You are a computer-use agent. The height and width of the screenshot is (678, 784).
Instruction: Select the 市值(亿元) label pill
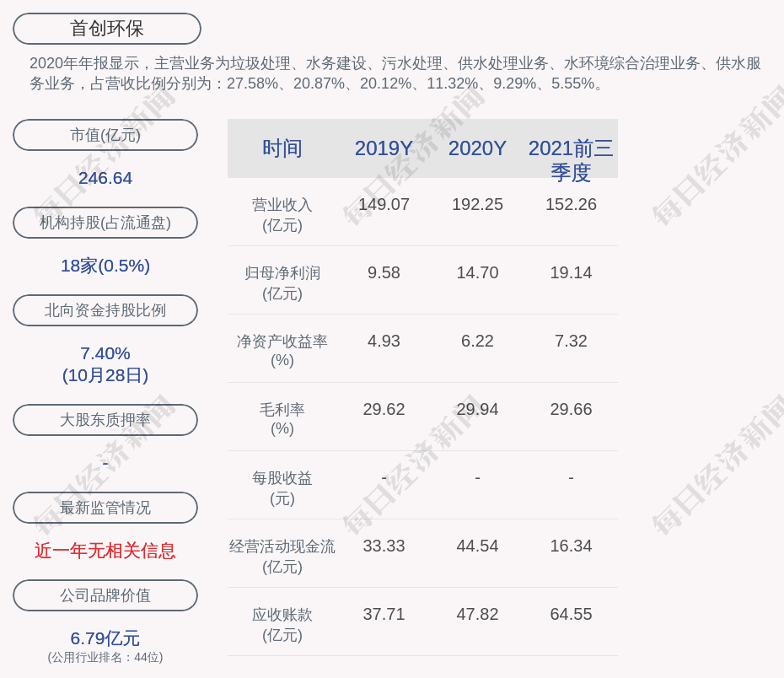coord(105,135)
